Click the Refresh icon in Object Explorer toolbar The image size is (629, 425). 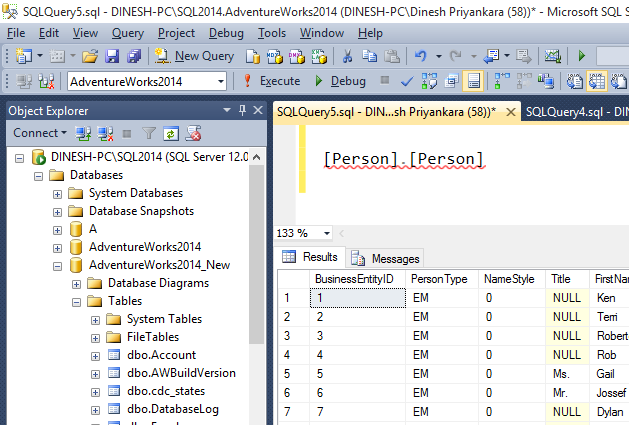[x=171, y=133]
